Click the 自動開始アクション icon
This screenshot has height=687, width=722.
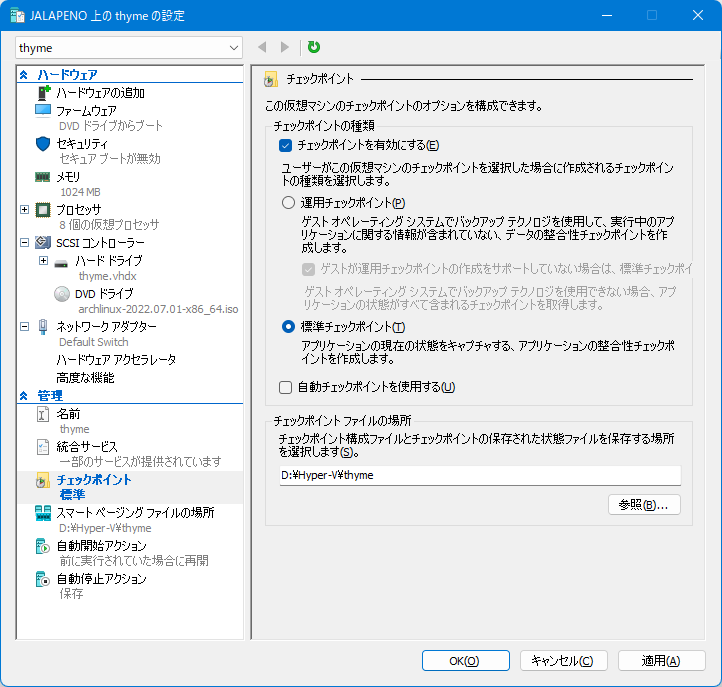(x=43, y=546)
